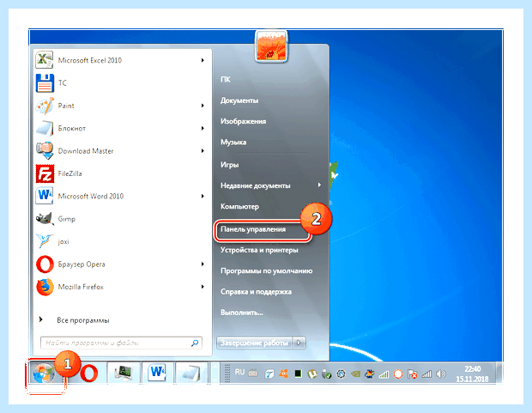This screenshot has width=532, height=413.
Task: Open Word from the taskbar
Action: tap(157, 373)
